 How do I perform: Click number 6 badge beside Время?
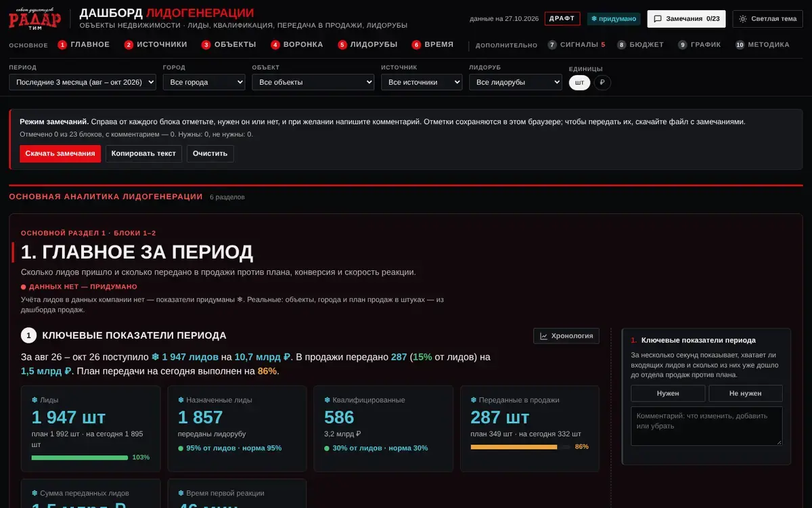(x=417, y=45)
